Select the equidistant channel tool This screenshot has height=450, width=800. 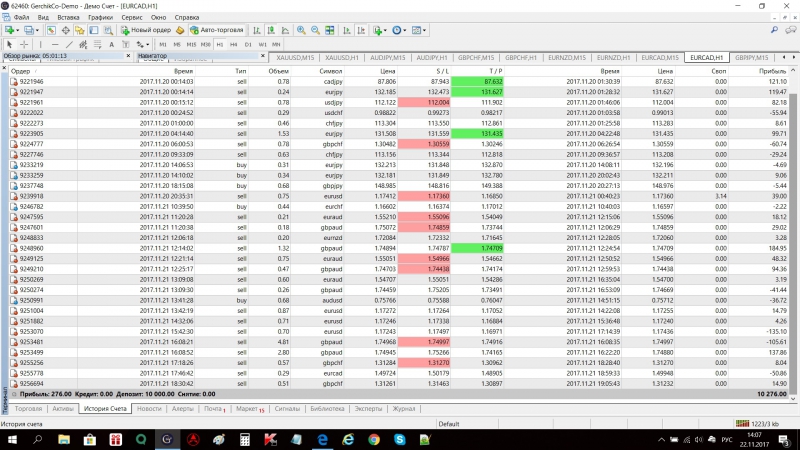pyautogui.click(x=83, y=44)
